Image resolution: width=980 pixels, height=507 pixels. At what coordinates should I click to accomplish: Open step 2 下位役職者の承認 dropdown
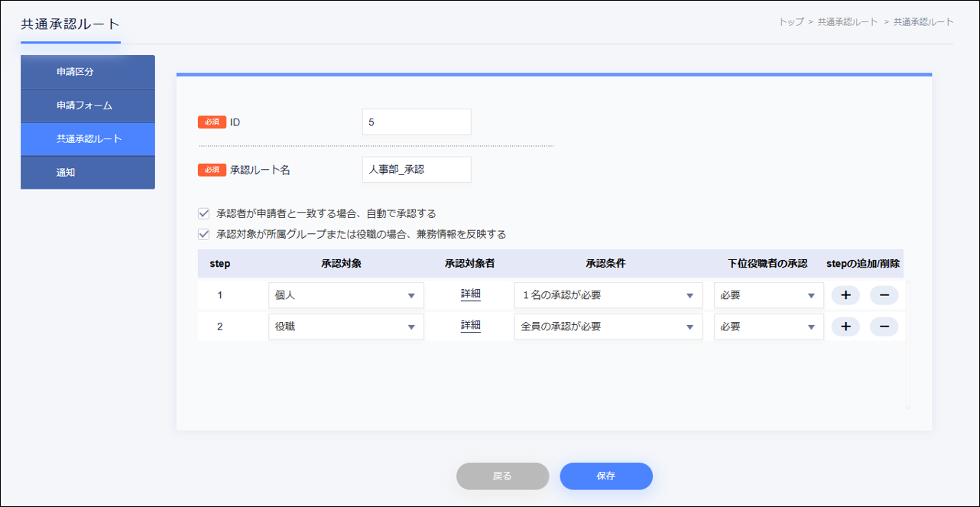pyautogui.click(x=768, y=327)
